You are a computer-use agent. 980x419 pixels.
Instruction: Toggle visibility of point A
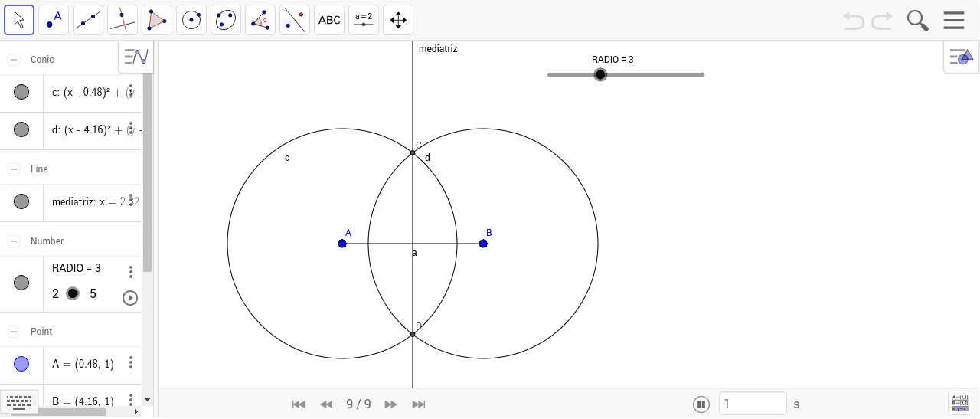[21, 364]
